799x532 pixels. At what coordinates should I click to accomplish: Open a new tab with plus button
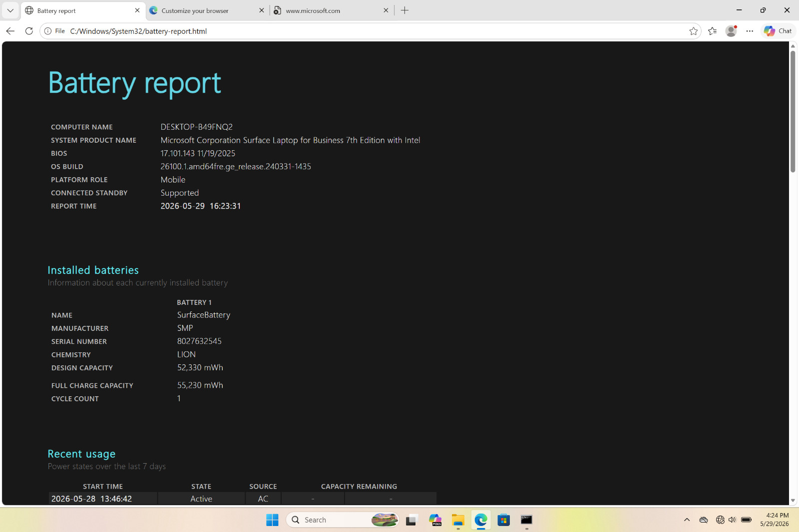click(x=405, y=10)
